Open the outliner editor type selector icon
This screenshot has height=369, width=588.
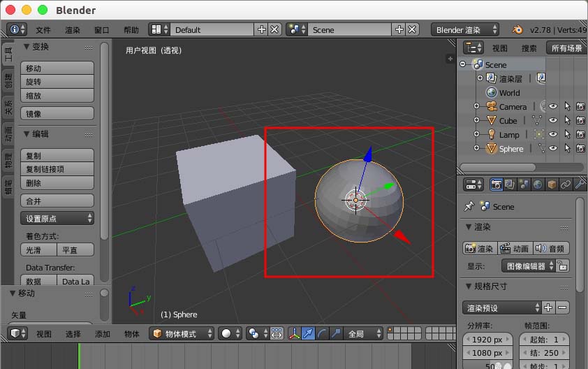pos(473,48)
